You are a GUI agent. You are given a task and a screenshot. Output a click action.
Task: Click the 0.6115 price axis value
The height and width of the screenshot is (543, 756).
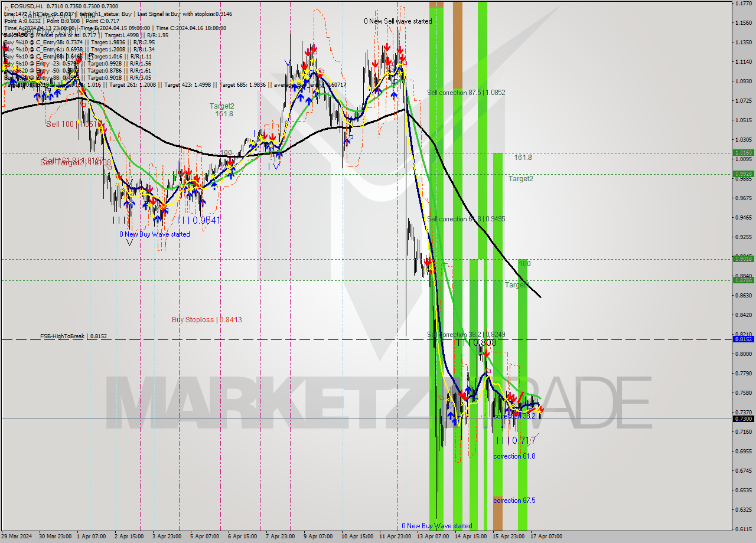click(744, 529)
